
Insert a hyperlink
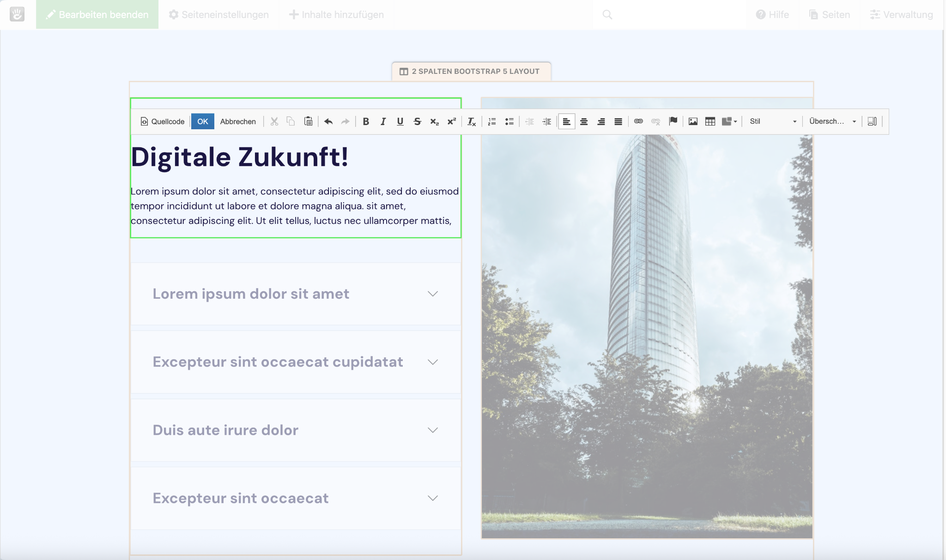coord(638,121)
